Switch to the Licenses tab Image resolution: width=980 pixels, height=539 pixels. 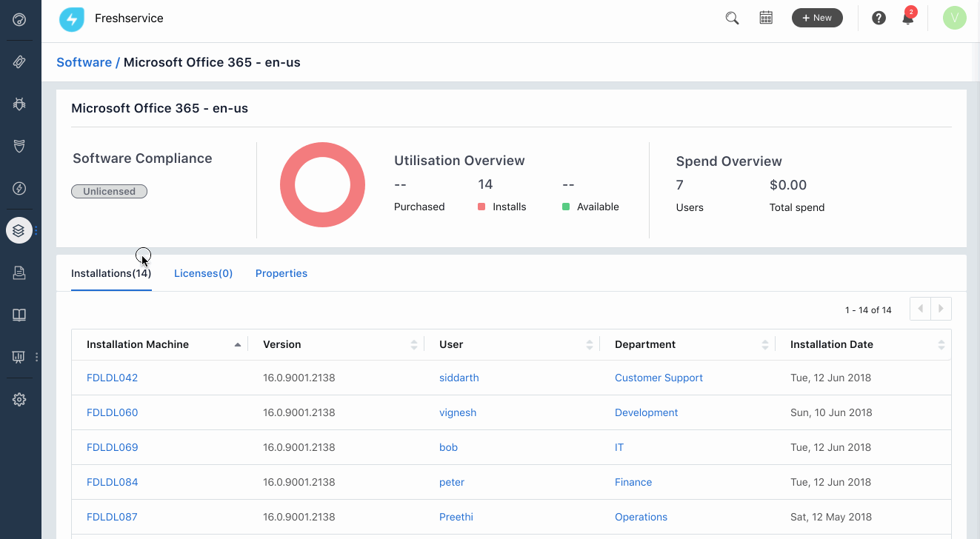[203, 273]
